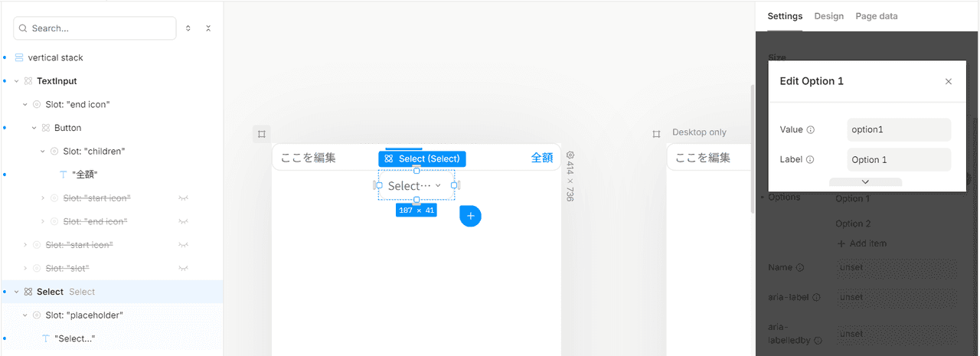
Task: Collapse the Button tree node
Action: (x=34, y=128)
